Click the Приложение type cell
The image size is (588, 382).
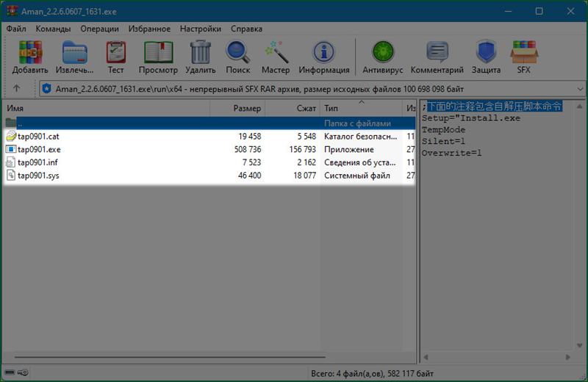(x=348, y=149)
